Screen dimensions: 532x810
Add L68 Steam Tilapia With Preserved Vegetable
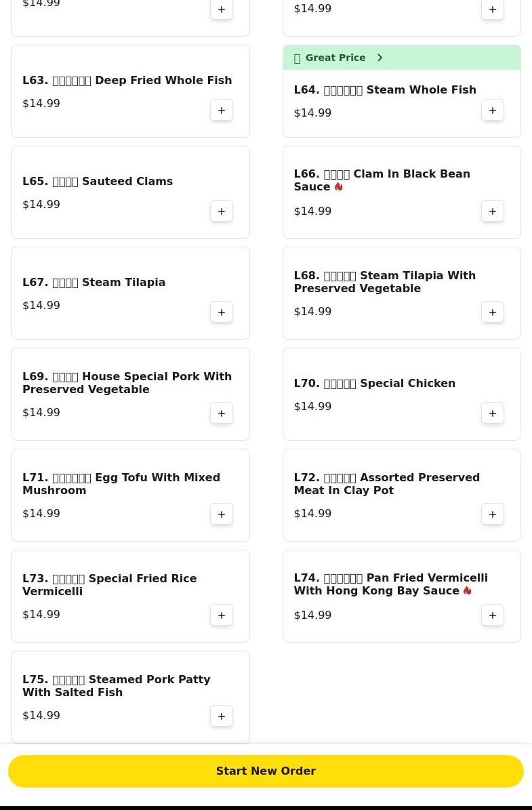coord(493,312)
